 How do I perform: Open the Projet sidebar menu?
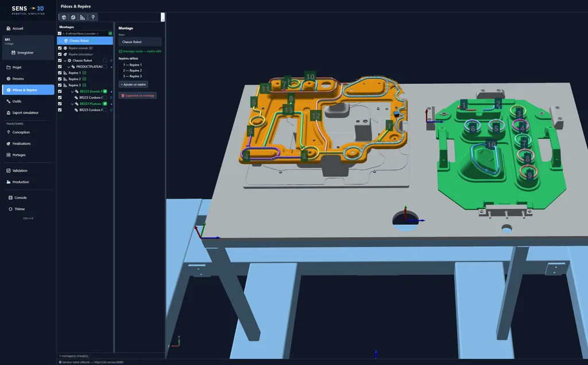[x=14, y=68]
